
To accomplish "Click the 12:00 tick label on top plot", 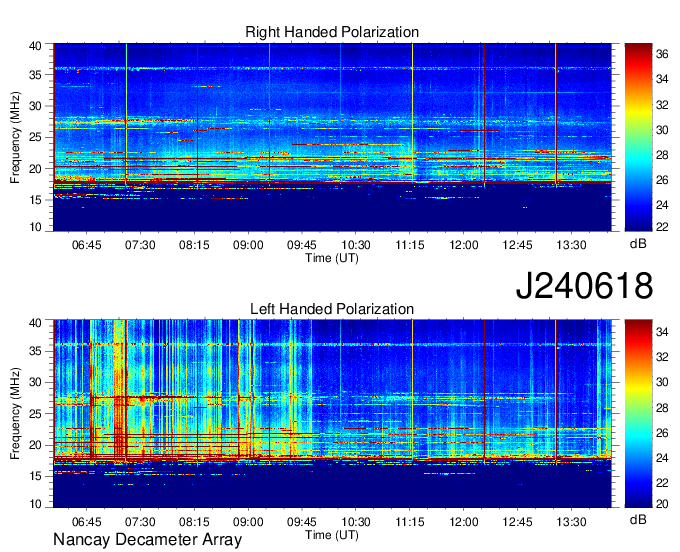I will pos(464,245).
